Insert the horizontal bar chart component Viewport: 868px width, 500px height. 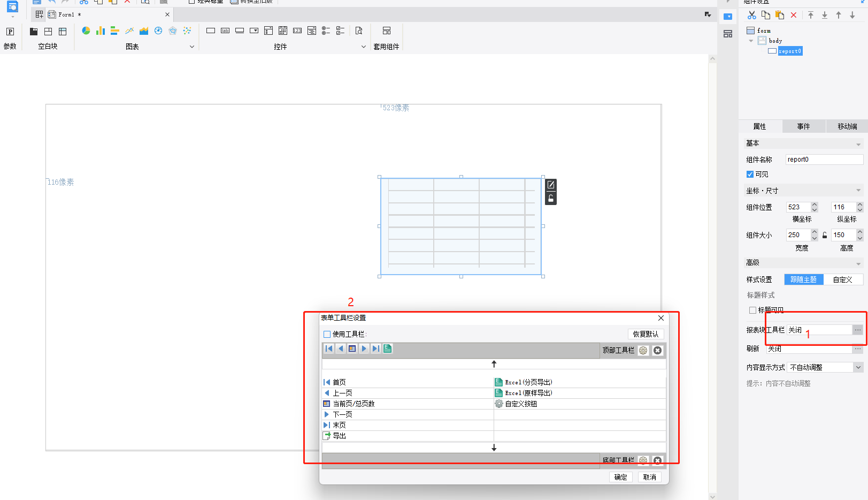click(x=114, y=31)
